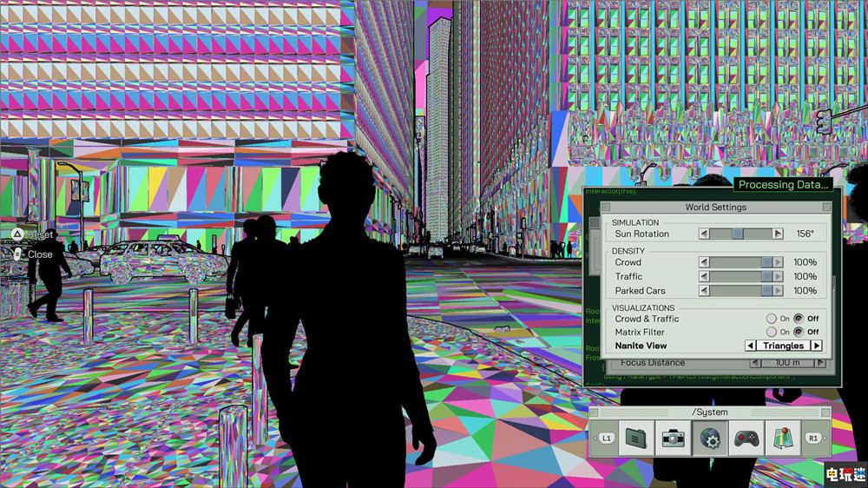The image size is (868, 488).
Task: Open the gamepad controller icon
Action: coord(746,439)
